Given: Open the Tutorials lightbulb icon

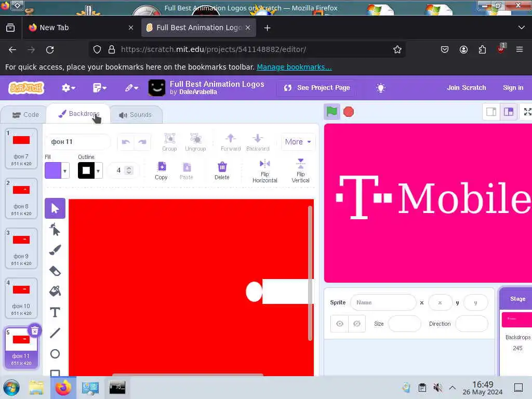Looking at the screenshot, I should click(x=381, y=88).
